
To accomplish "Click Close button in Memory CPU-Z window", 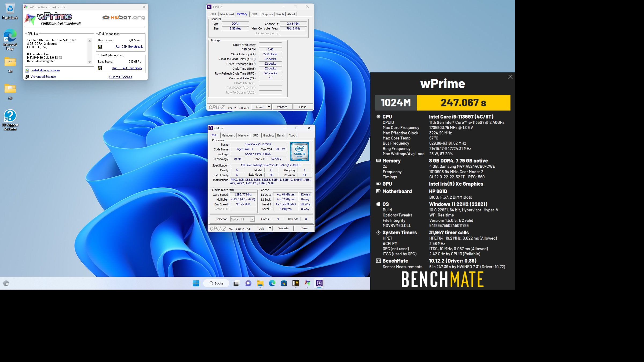I will (303, 107).
